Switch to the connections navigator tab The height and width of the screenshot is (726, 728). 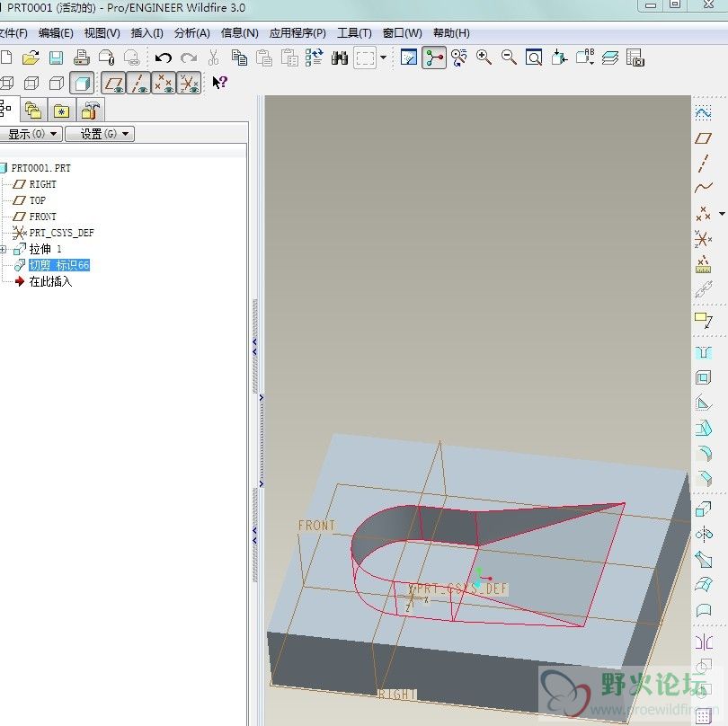coord(90,111)
